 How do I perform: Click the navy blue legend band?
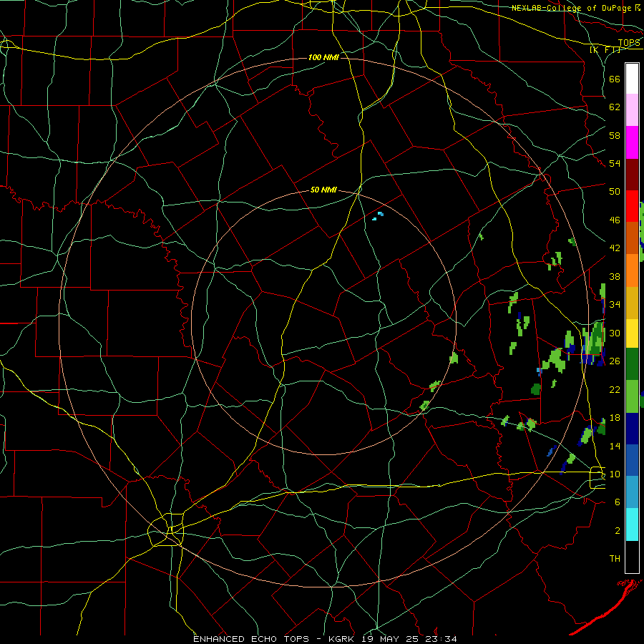point(632,429)
